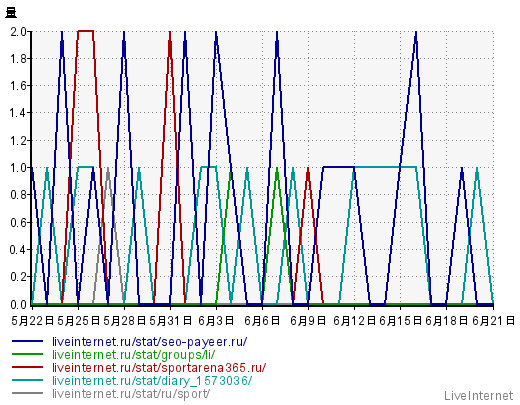The image size is (520, 405).
Task: Open the diary_1573036 stat link
Action: (152, 381)
